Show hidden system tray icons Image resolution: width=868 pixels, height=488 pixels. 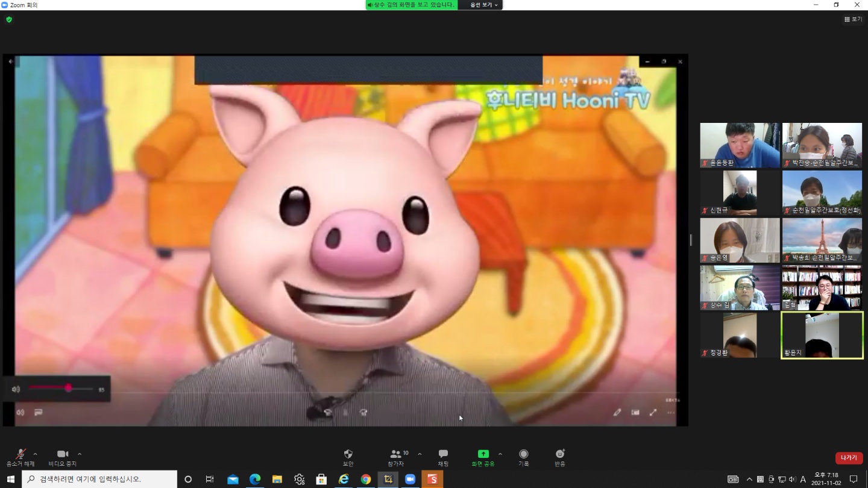(749, 480)
